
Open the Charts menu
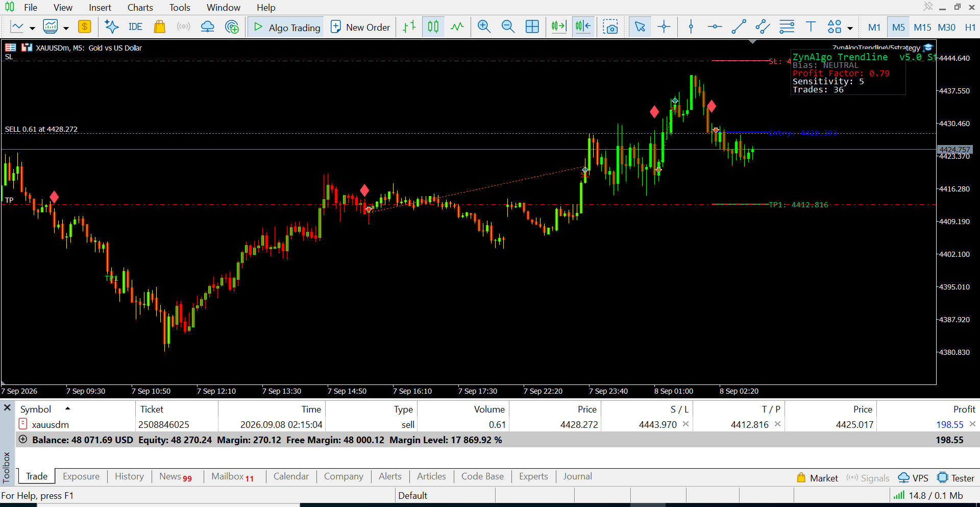140,7
